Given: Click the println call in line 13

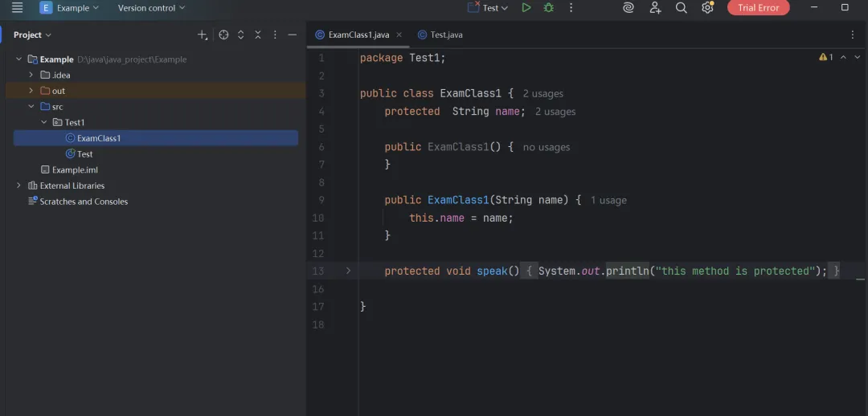Looking at the screenshot, I should click(627, 271).
